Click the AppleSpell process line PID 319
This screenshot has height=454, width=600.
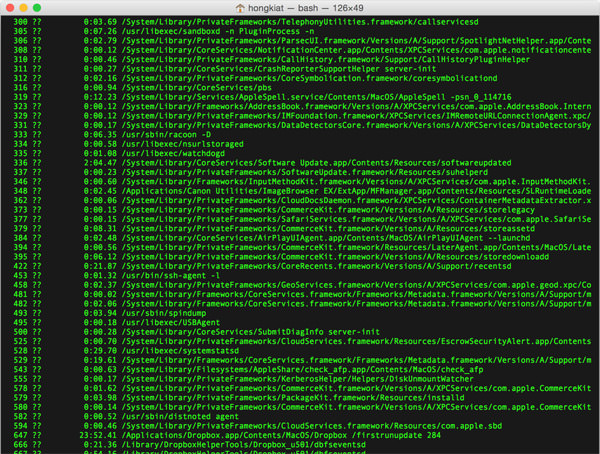[x=262, y=97]
